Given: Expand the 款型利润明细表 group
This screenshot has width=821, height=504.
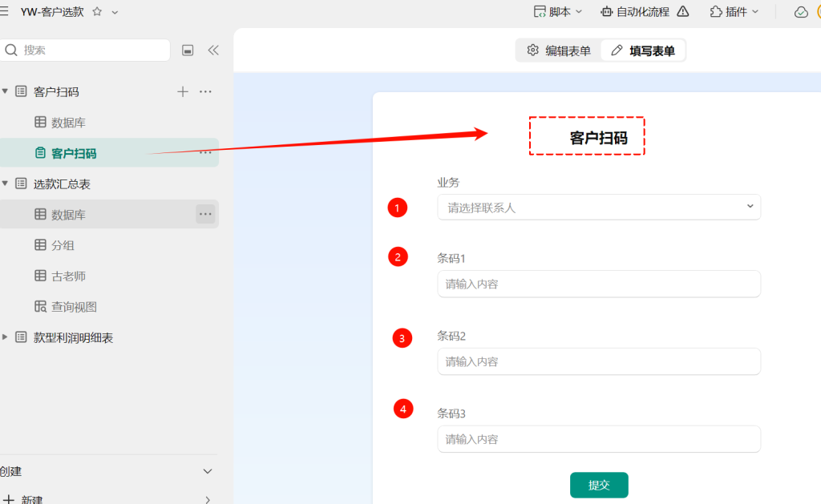Looking at the screenshot, I should click(x=5, y=337).
